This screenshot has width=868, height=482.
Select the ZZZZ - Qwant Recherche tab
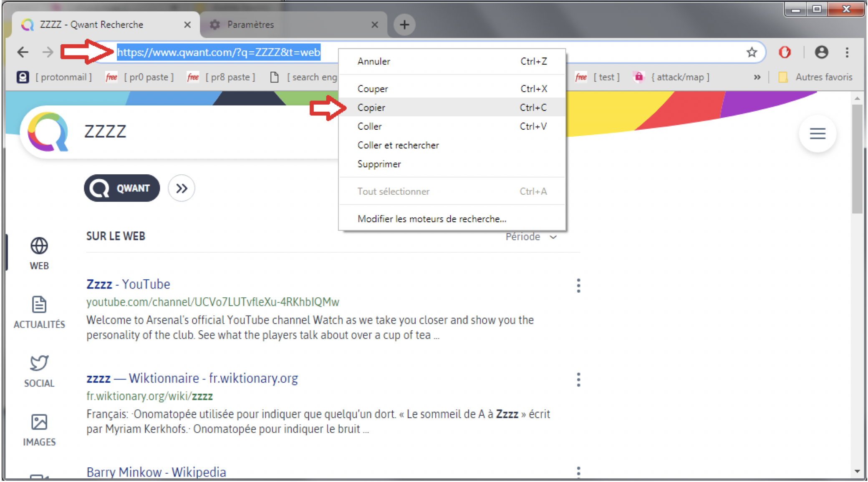106,25
